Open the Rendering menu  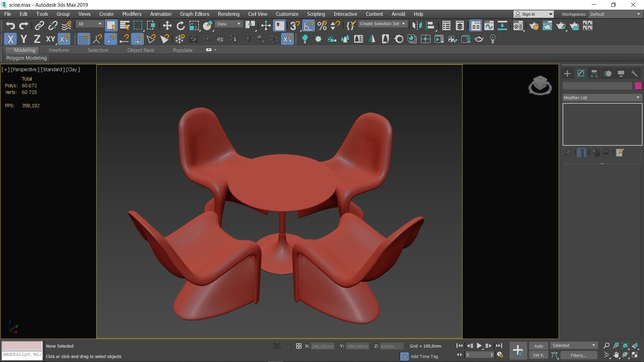[228, 14]
